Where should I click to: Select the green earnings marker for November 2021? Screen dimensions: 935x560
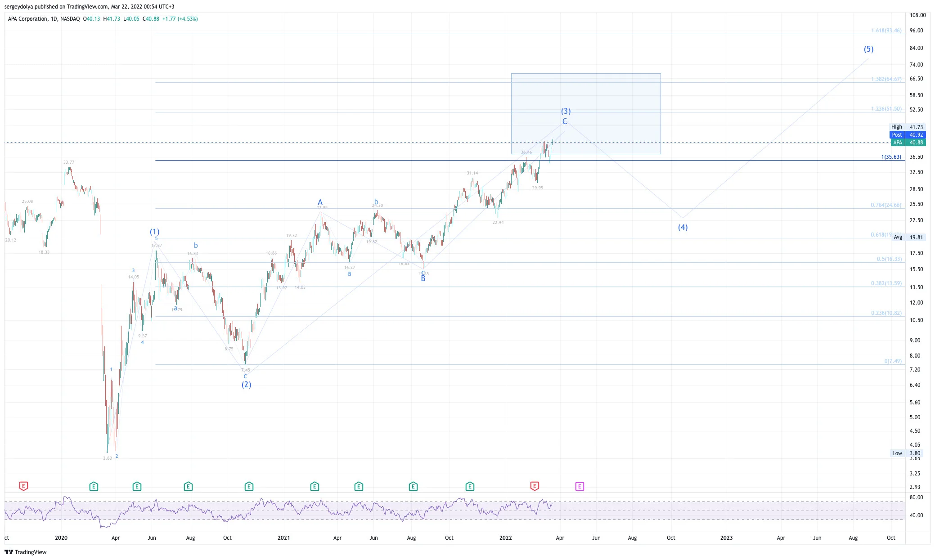470,486
